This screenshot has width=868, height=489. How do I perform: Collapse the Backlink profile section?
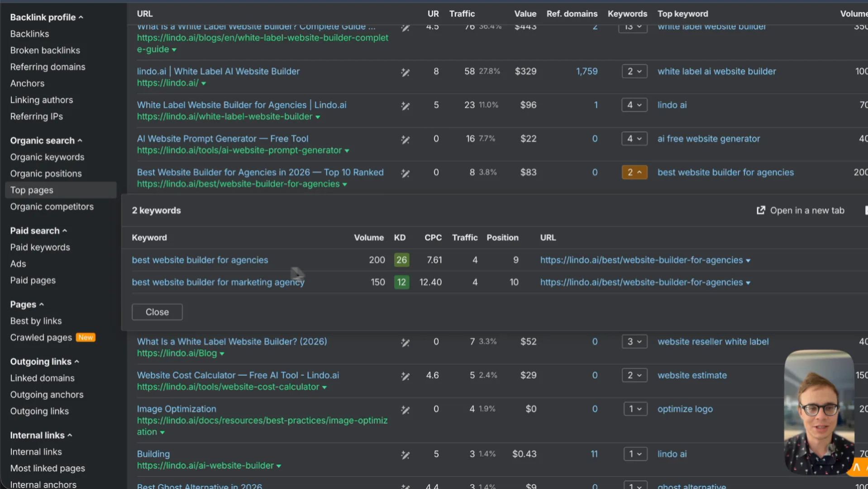47,17
